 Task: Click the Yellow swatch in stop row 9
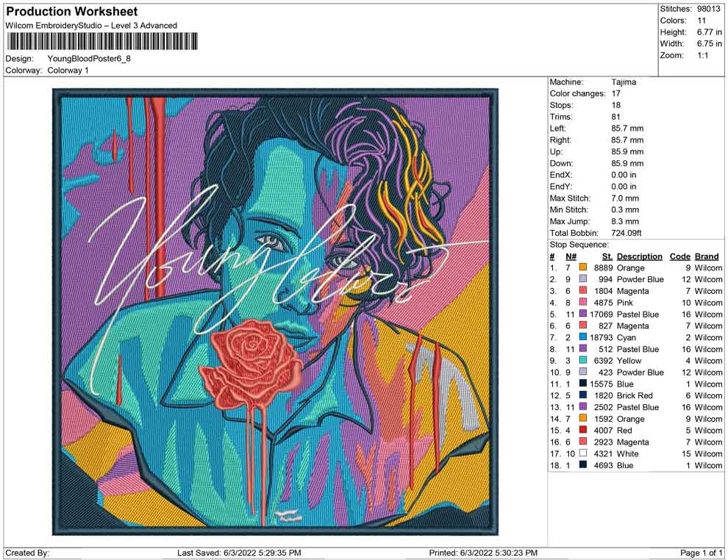[x=583, y=360]
